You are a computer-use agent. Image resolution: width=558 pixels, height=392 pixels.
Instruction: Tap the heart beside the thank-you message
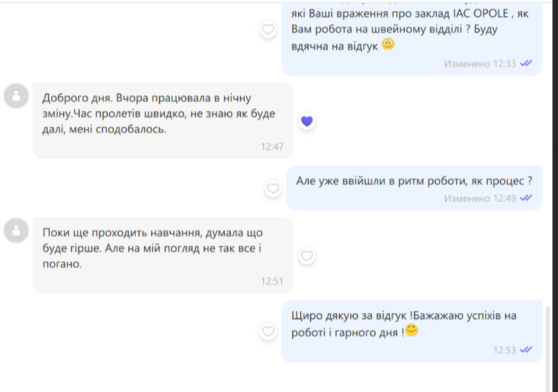click(x=268, y=332)
